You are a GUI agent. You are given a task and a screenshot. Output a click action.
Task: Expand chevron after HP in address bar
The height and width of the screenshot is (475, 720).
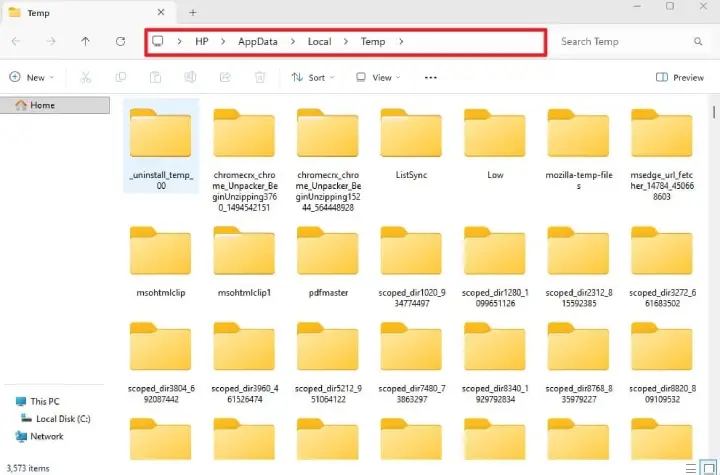(x=223, y=41)
